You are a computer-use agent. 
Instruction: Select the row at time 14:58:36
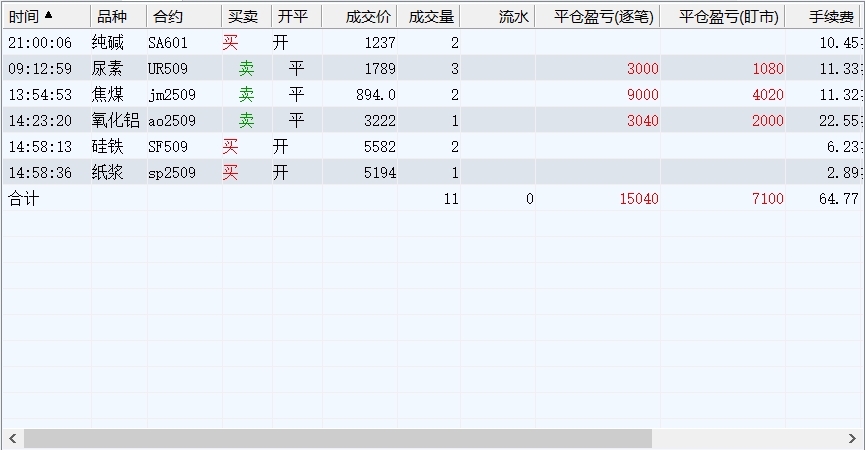[433, 172]
